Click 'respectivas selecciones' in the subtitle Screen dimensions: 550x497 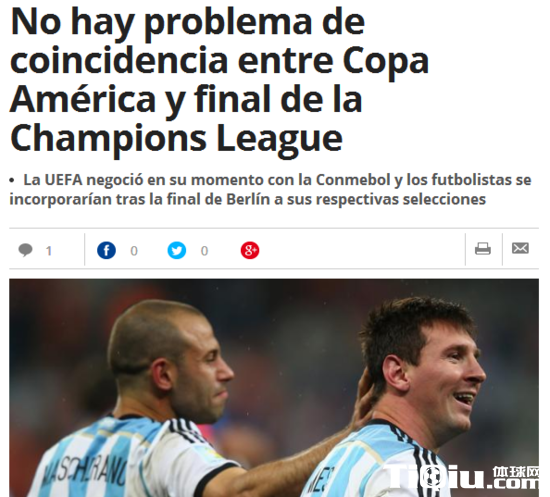point(401,199)
